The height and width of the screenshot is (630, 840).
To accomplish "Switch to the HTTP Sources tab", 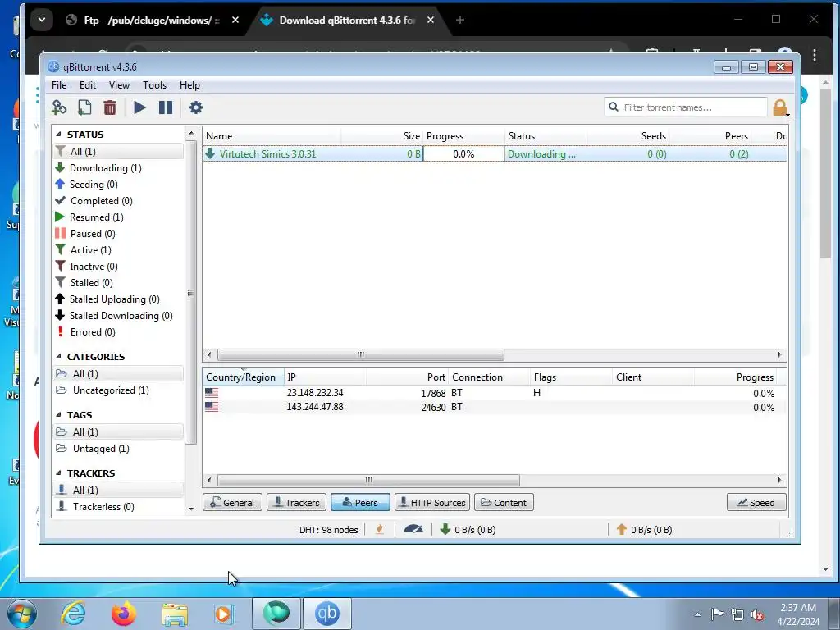I will tap(432, 503).
